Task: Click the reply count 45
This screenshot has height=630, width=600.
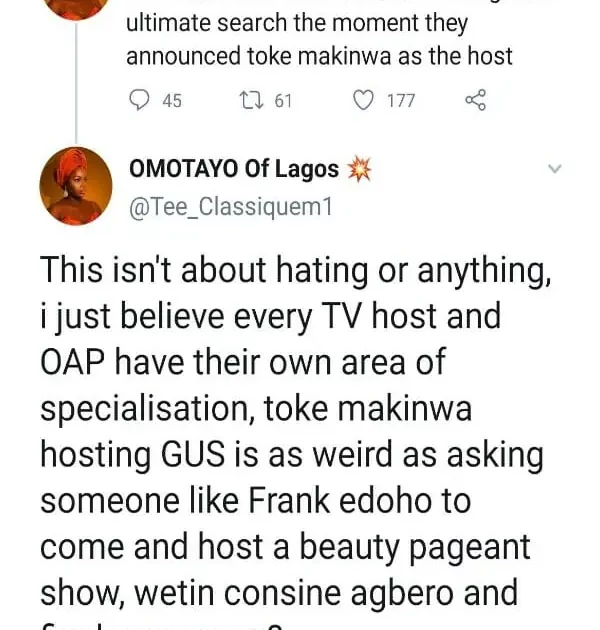Action: tap(171, 100)
